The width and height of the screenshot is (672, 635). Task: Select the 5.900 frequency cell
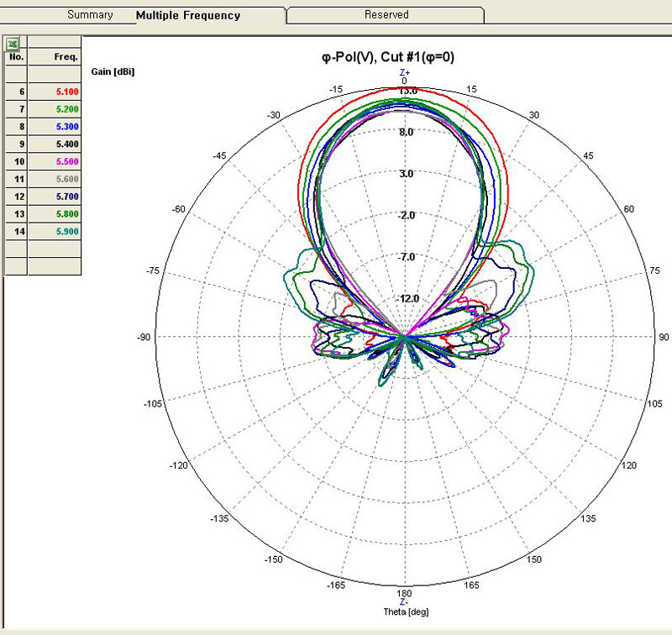click(x=55, y=232)
